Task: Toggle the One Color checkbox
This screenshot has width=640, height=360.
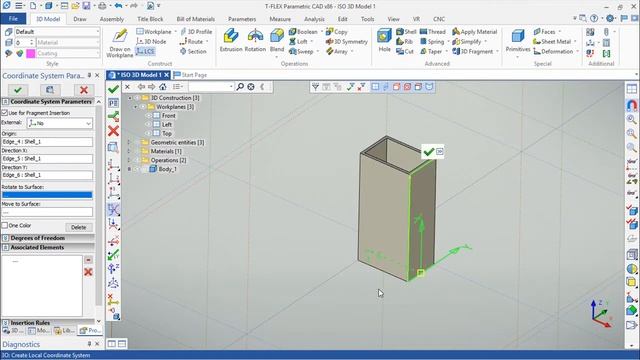Action: tap(5, 225)
